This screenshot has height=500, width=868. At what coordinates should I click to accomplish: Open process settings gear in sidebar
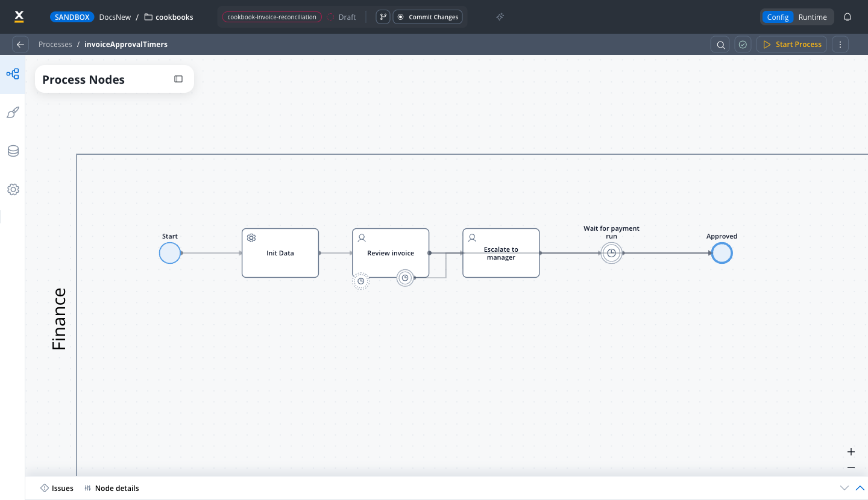click(x=13, y=190)
